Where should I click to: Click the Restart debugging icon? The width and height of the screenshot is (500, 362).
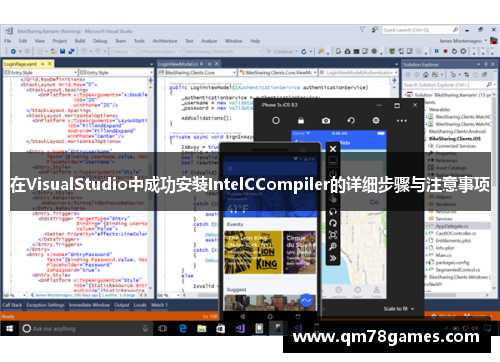(x=454, y=51)
